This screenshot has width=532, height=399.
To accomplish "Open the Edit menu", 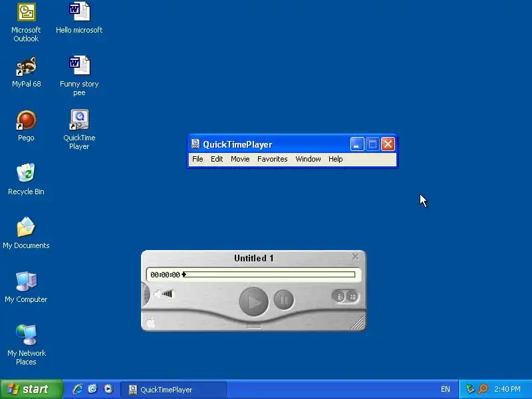I will pos(217,159).
